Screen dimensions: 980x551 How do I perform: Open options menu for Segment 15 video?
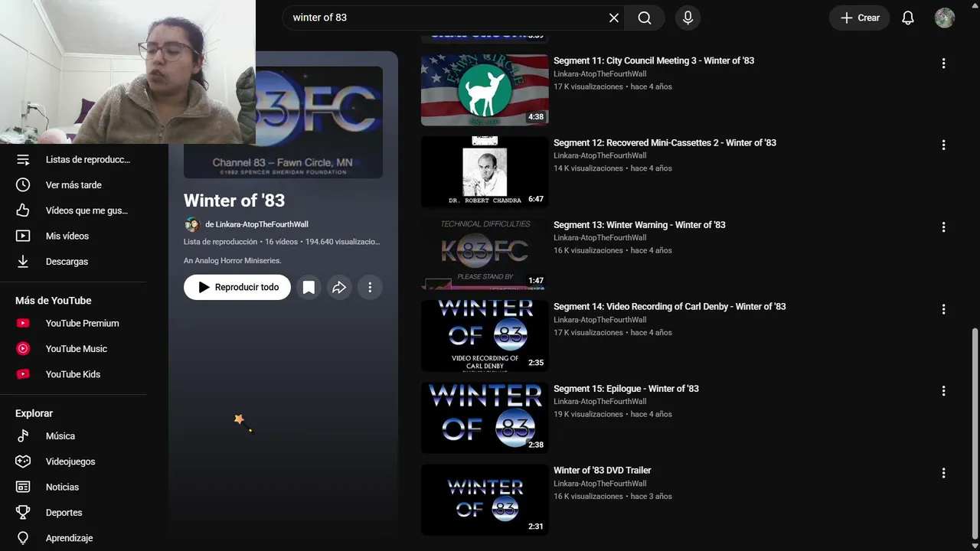943,391
